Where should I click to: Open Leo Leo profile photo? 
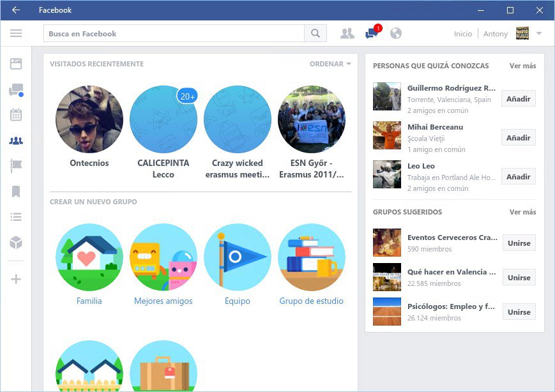387,174
